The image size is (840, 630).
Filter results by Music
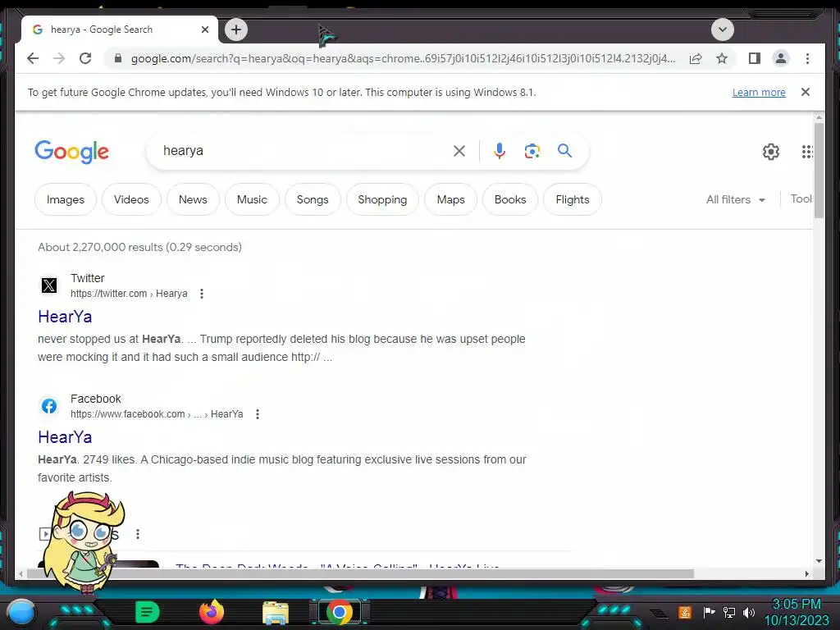point(252,199)
